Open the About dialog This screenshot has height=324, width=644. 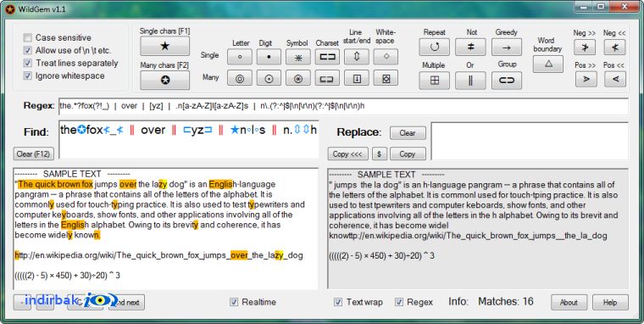click(569, 302)
